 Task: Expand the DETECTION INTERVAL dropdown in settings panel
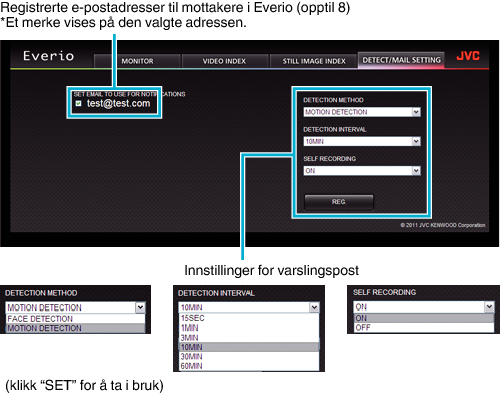362,141
